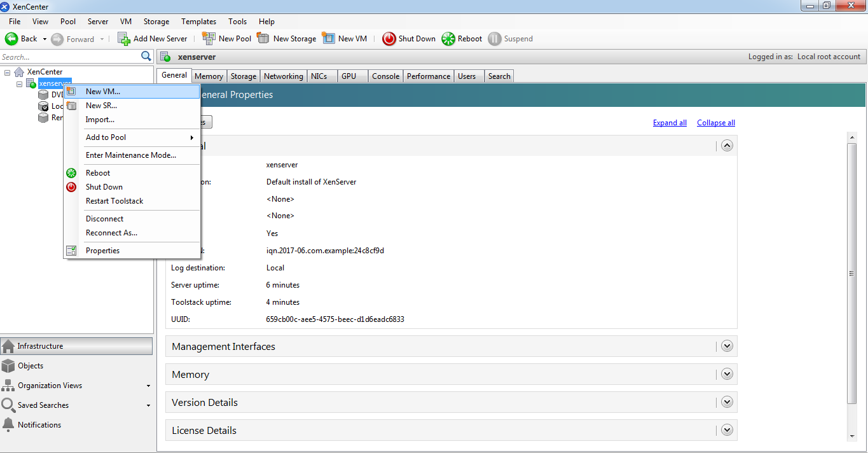Click the vertical scrollbar thumb in properties pane

coord(852,273)
